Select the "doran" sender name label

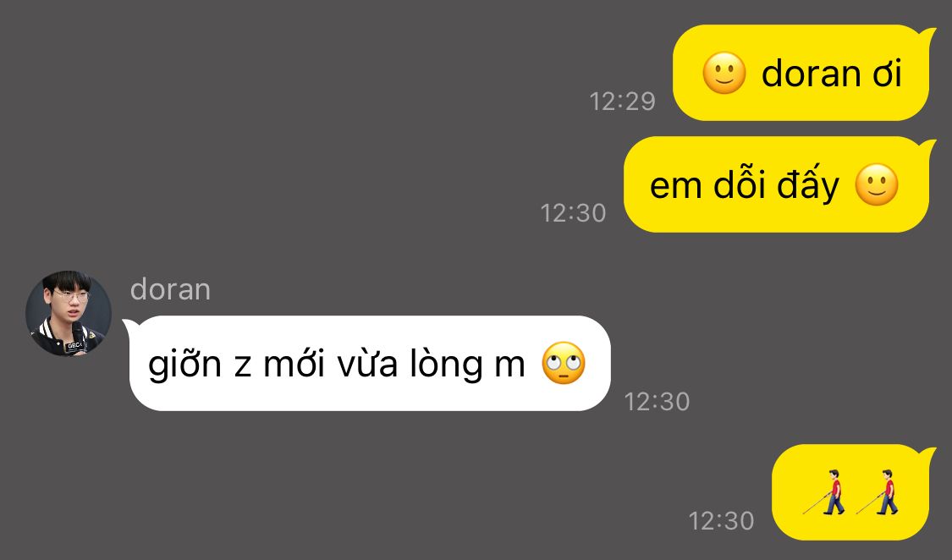(170, 289)
